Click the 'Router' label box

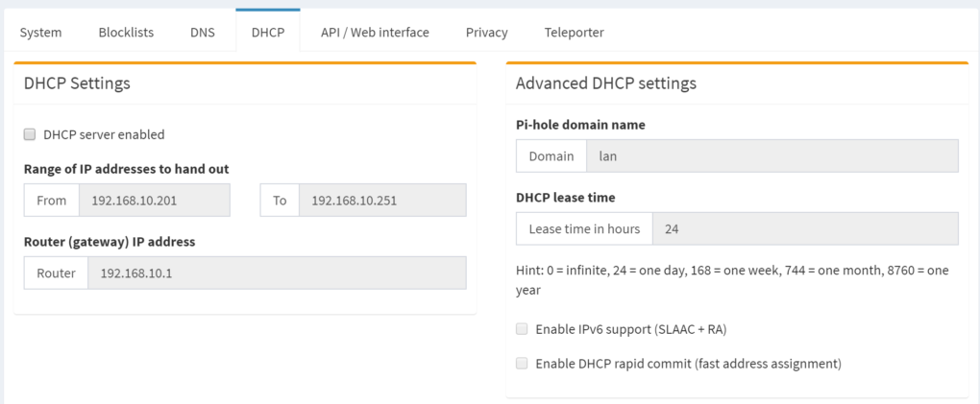coord(56,273)
